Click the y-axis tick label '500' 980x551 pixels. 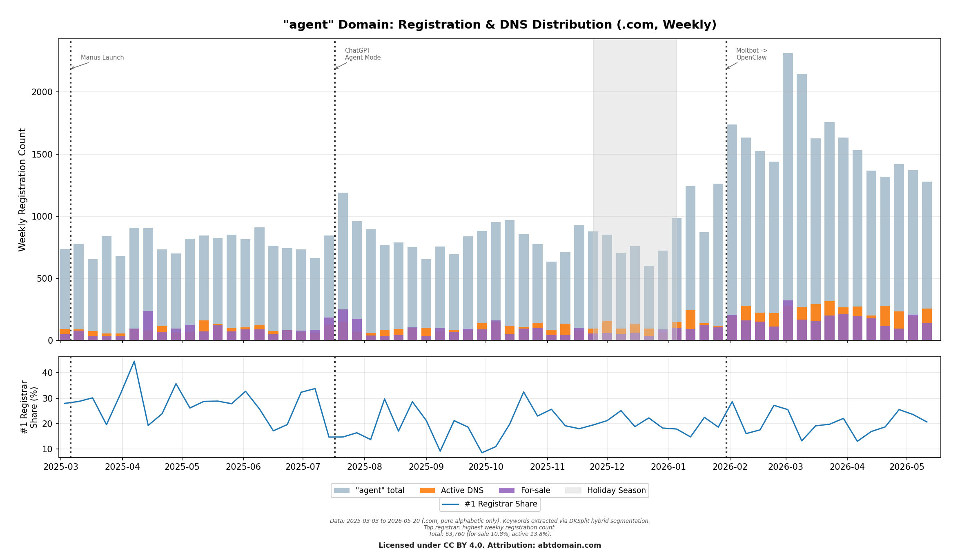click(45, 279)
